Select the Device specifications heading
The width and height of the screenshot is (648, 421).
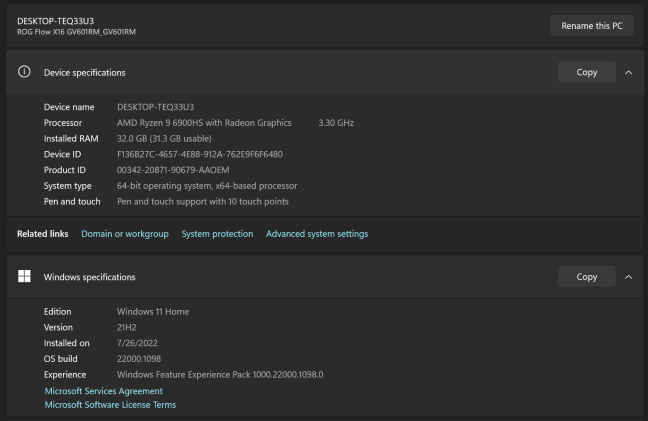(x=84, y=73)
